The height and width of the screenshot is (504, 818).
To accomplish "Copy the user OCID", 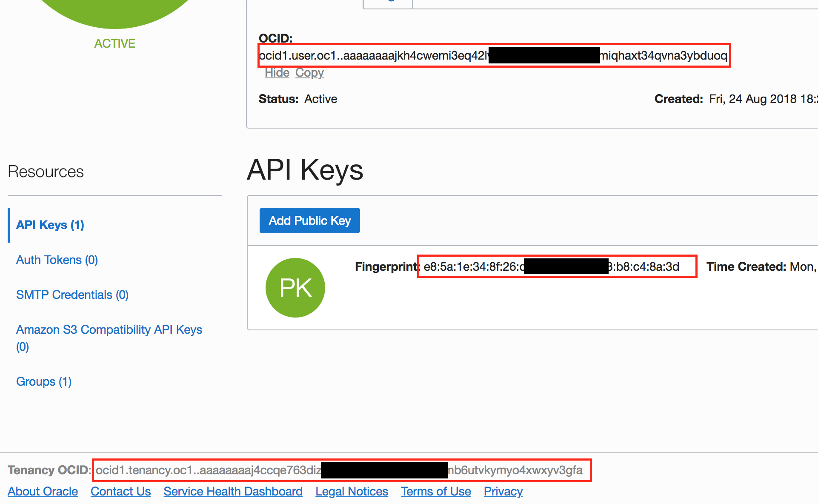I will click(309, 73).
